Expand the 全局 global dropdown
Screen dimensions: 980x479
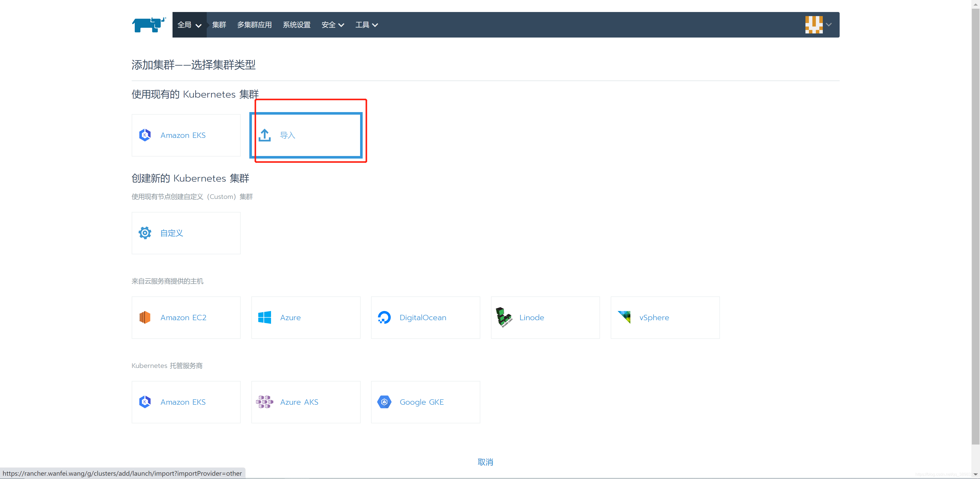pyautogui.click(x=189, y=25)
